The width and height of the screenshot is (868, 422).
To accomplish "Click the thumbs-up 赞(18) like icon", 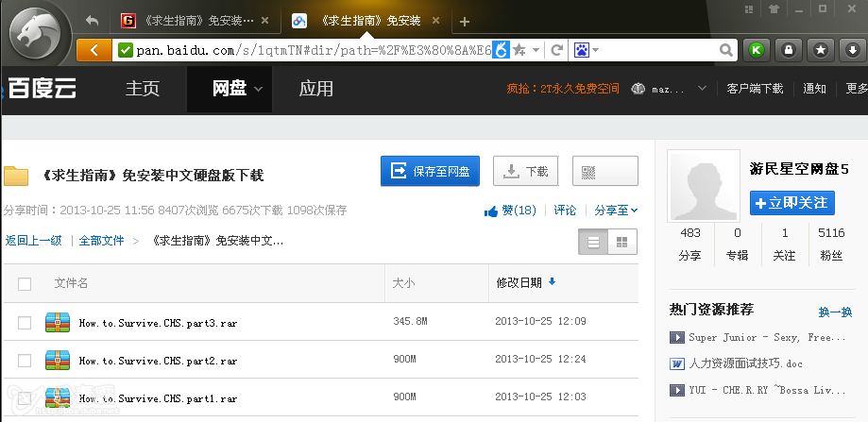I will tap(491, 211).
